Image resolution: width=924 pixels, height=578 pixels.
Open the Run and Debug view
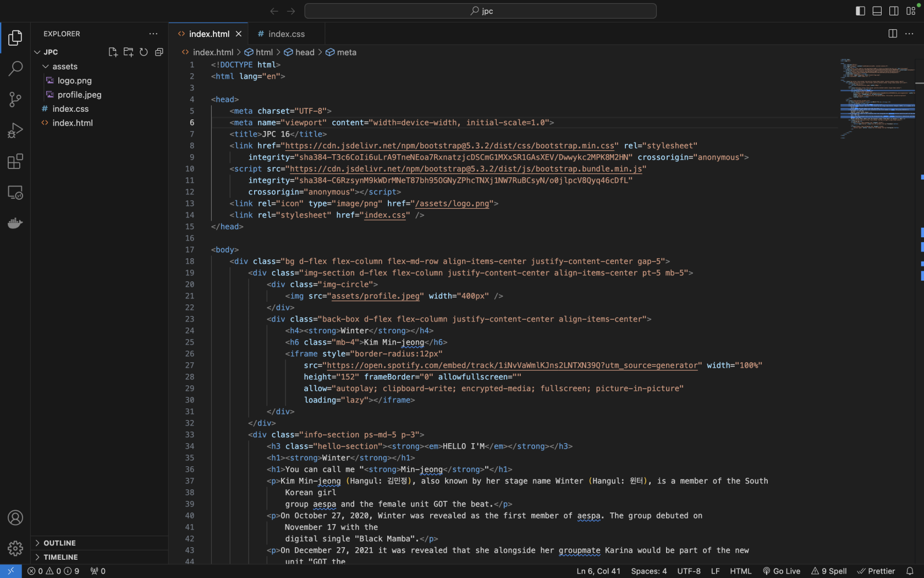coord(15,130)
